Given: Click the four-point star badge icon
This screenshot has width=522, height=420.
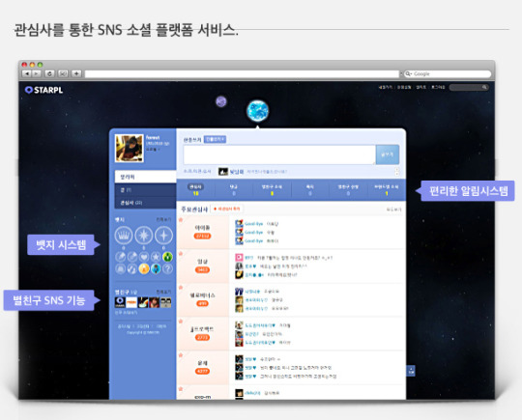Looking at the screenshot, I should (163, 235).
